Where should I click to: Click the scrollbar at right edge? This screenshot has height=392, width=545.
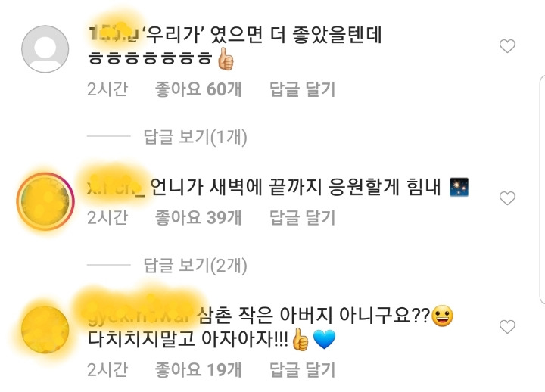pyautogui.click(x=542, y=189)
